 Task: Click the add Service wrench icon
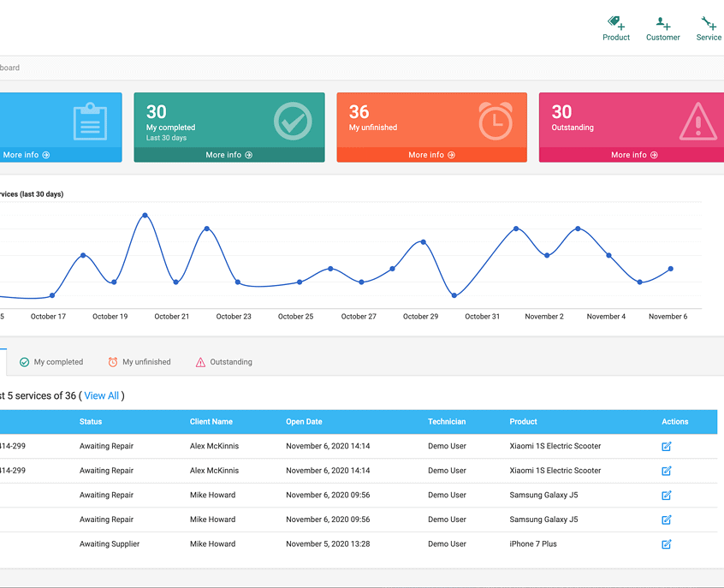tap(709, 23)
